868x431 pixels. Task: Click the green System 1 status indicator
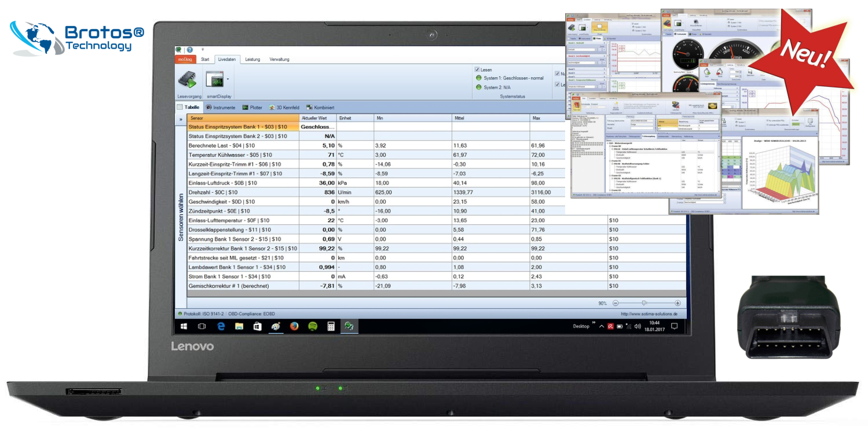click(478, 78)
